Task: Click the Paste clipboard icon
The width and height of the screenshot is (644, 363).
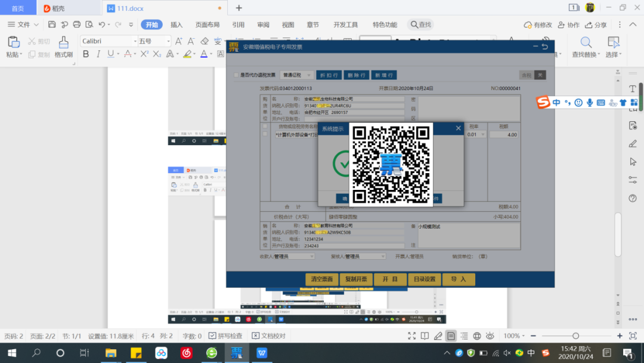Action: click(14, 42)
